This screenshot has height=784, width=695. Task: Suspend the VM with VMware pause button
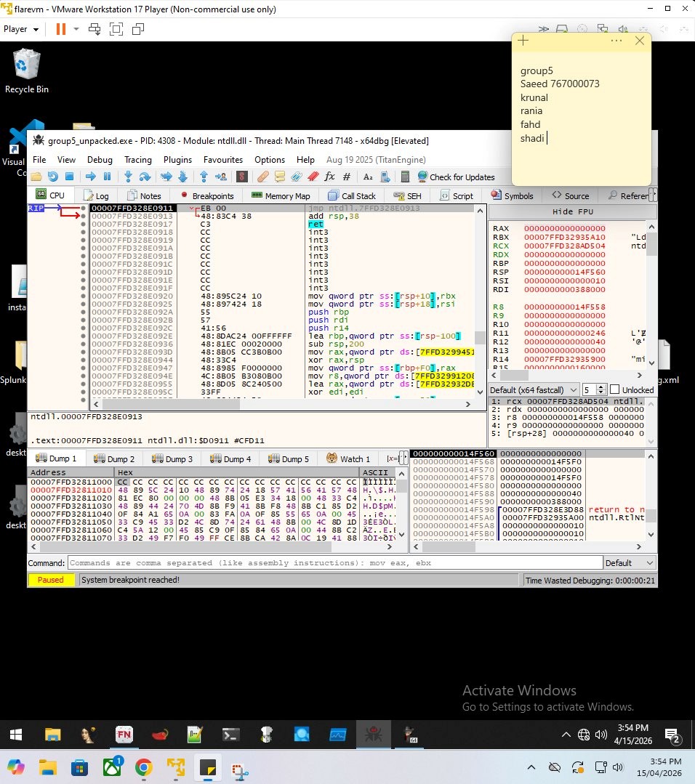60,29
